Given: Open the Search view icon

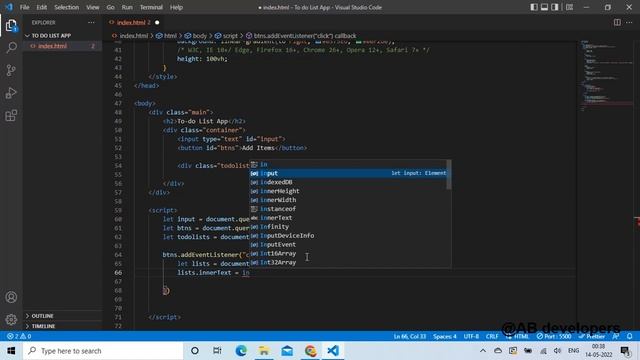Looking at the screenshot, I should [11, 48].
